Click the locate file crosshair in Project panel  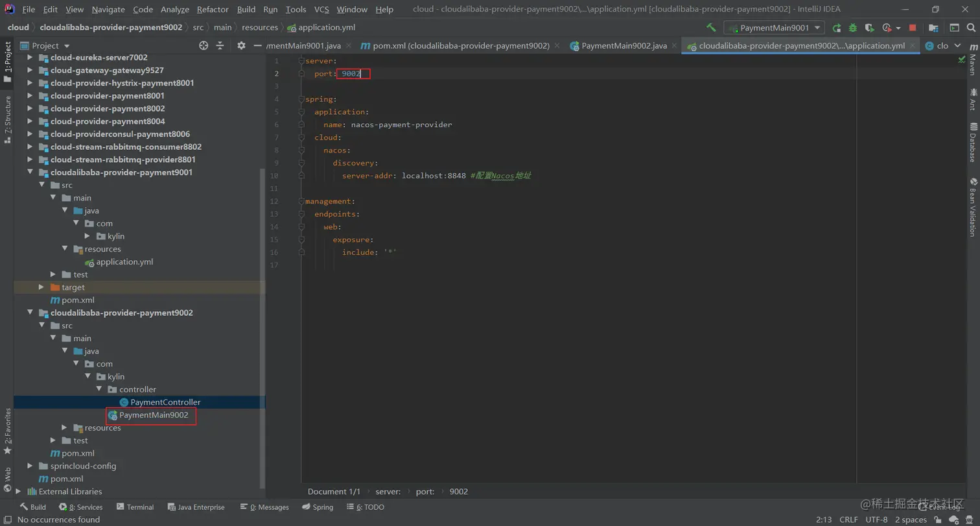pyautogui.click(x=204, y=45)
